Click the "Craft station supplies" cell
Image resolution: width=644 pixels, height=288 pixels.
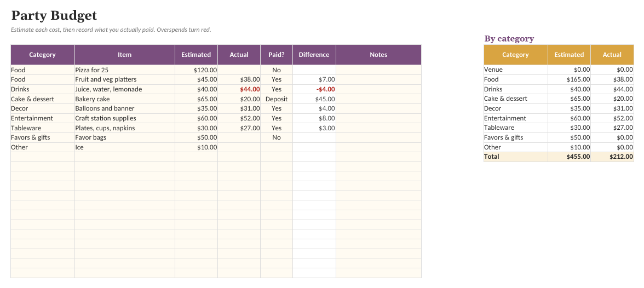[x=124, y=118]
